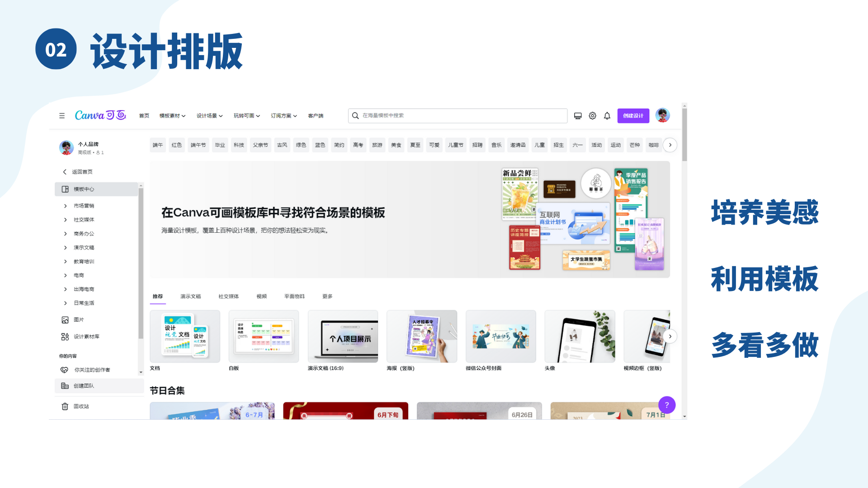
Task: Click the 图片 image icon
Action: 65,320
